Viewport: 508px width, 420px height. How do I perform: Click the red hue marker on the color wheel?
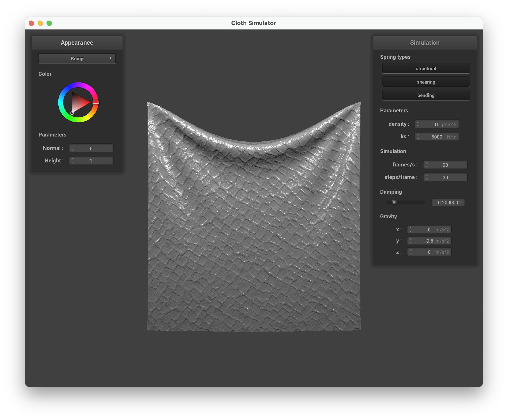click(x=96, y=102)
